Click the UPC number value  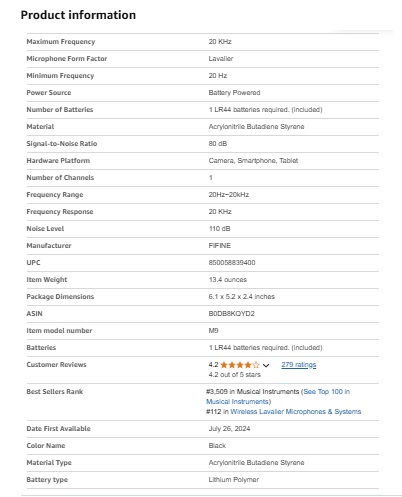pos(232,263)
